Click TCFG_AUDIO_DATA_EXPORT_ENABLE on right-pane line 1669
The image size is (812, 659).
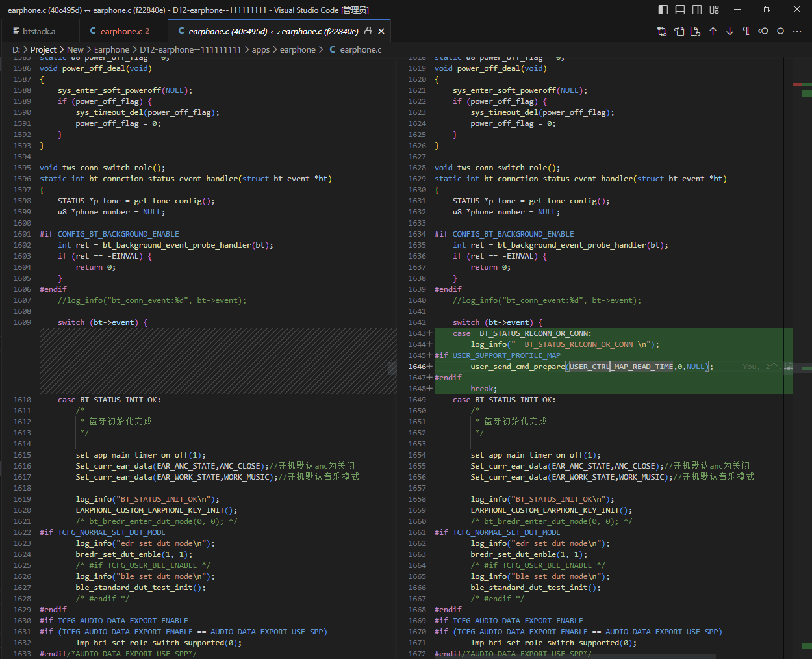518,621
